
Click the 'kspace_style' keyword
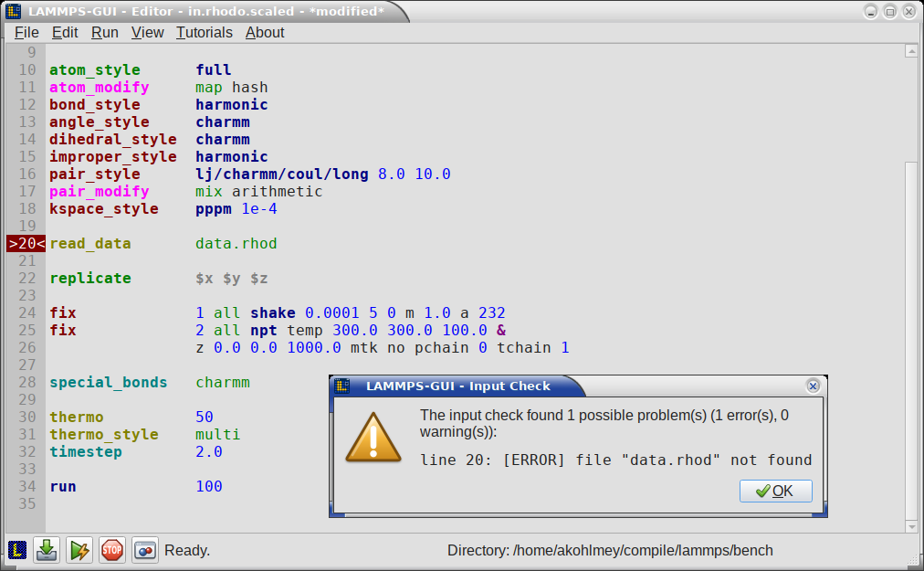[104, 209]
